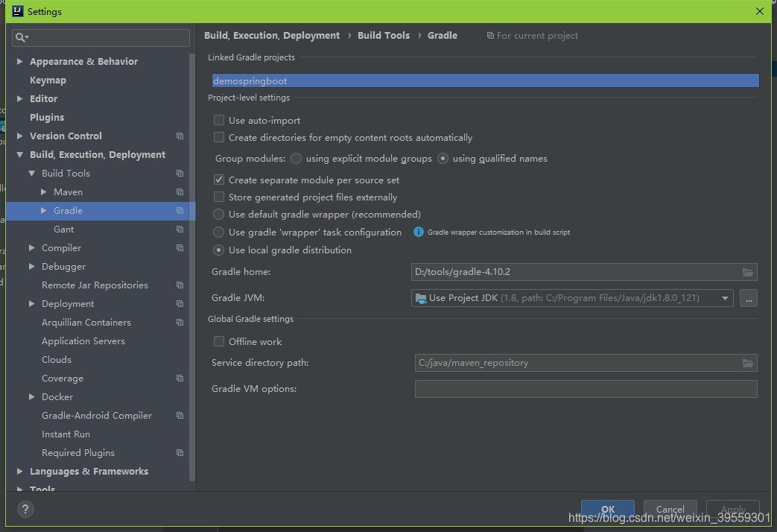Click the per-project icon beside Required Plugins
The image size is (777, 532).
(180, 453)
